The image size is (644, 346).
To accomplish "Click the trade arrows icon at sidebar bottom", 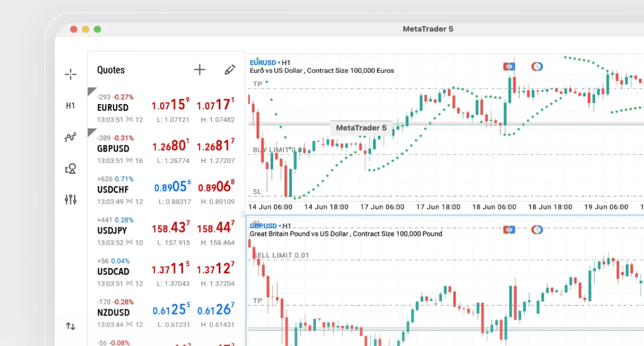I will [x=70, y=326].
